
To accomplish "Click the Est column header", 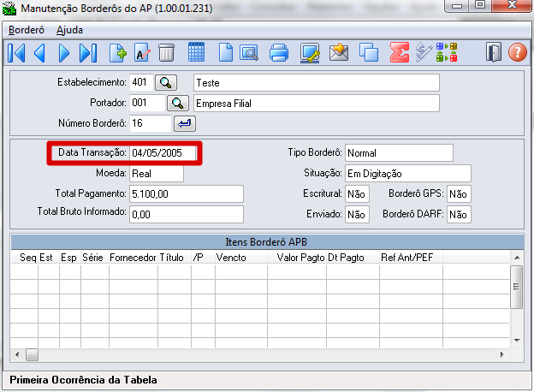I will pos(49,258).
